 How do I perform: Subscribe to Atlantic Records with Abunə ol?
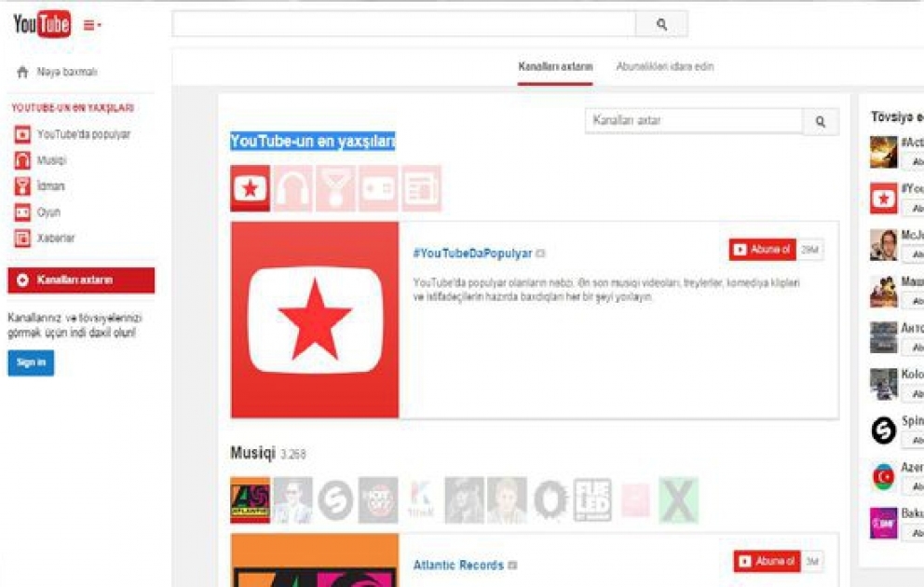pyautogui.click(x=768, y=561)
